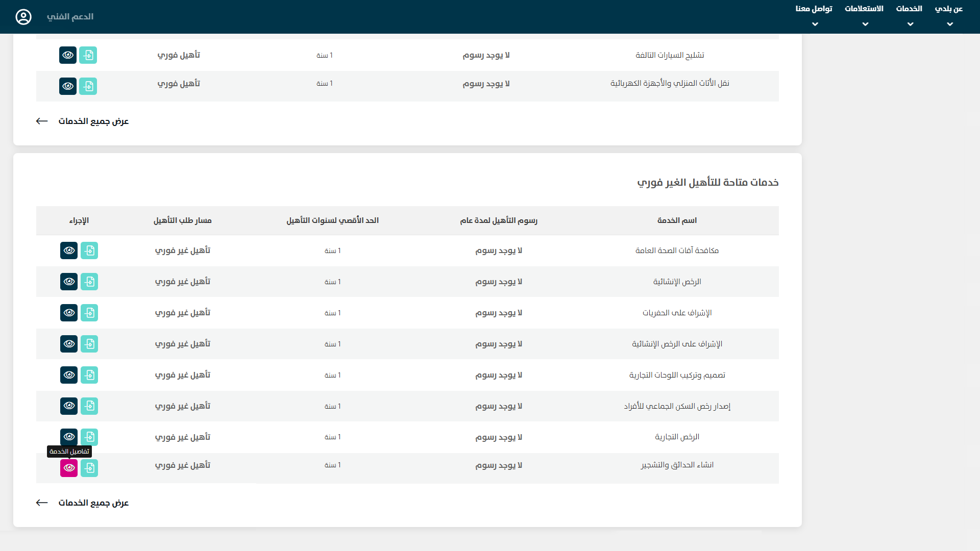View details eye icon for إصدار رخص السكن الجماعي

point(69,406)
